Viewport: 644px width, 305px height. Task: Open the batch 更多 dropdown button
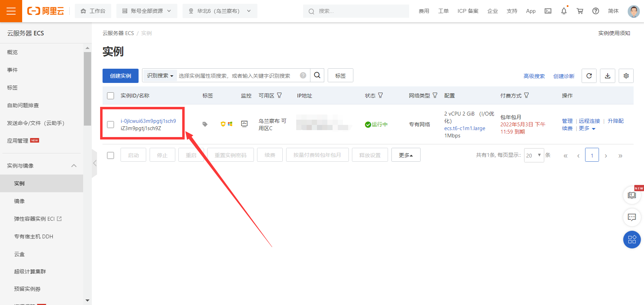(406, 155)
